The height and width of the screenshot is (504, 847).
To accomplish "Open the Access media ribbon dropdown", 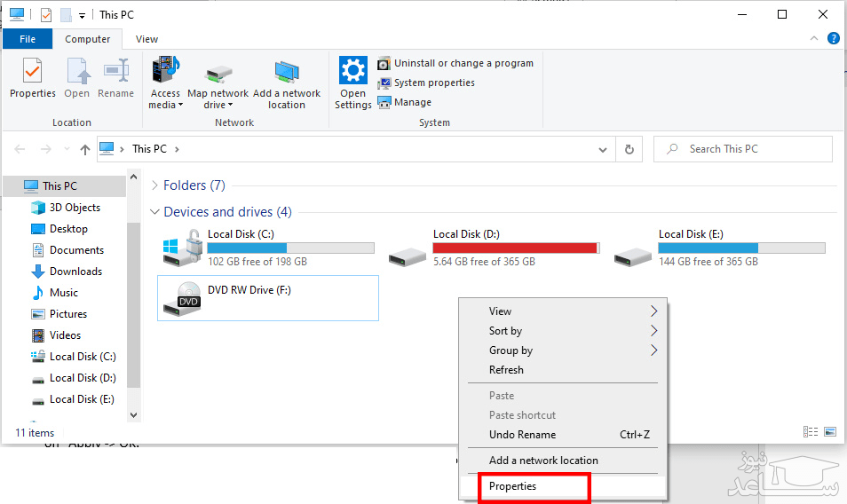I will [165, 84].
